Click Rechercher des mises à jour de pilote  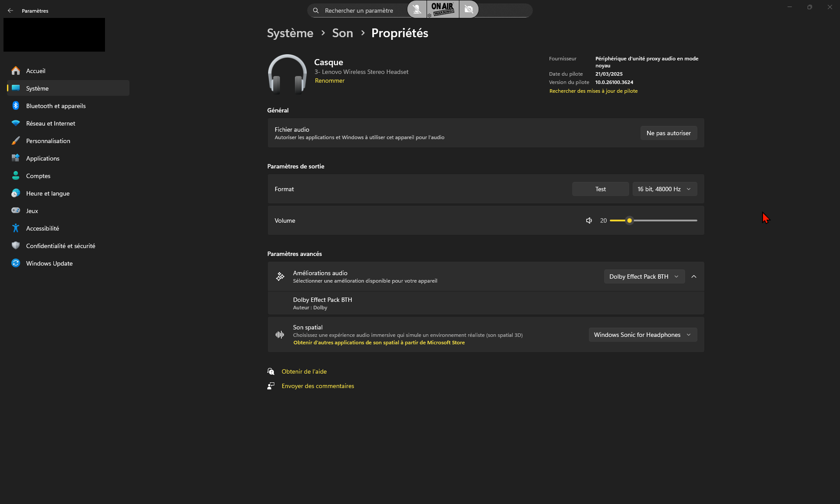[593, 91]
